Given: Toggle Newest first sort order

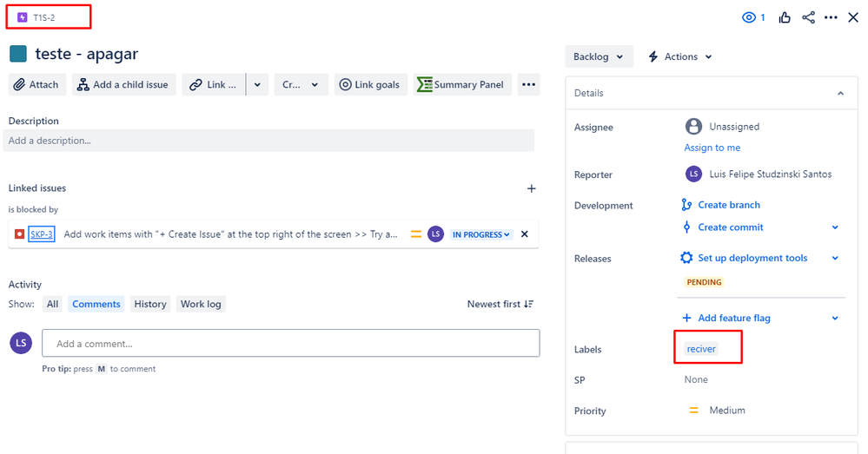Looking at the screenshot, I should click(500, 304).
